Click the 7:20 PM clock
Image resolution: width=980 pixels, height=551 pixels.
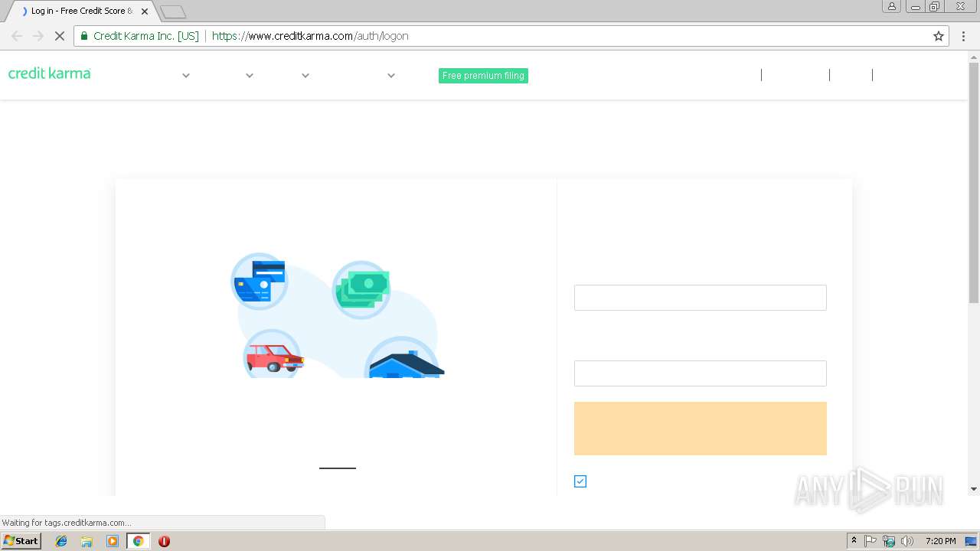(940, 541)
